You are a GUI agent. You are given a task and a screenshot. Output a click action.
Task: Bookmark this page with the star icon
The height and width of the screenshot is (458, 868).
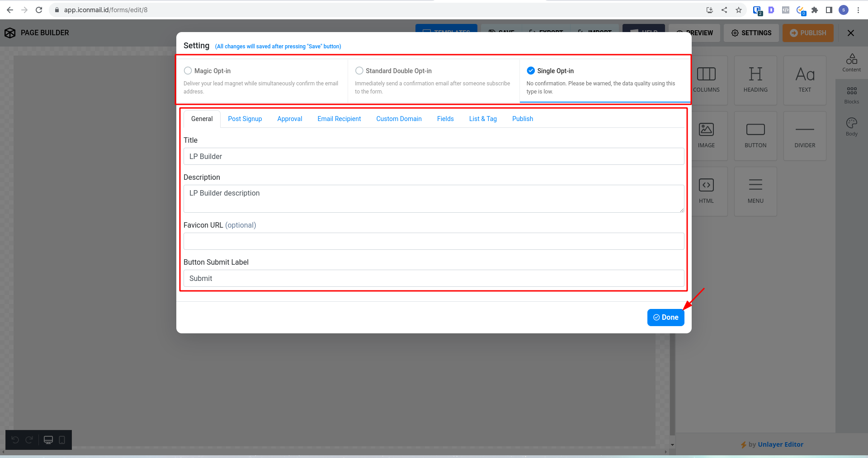point(739,10)
